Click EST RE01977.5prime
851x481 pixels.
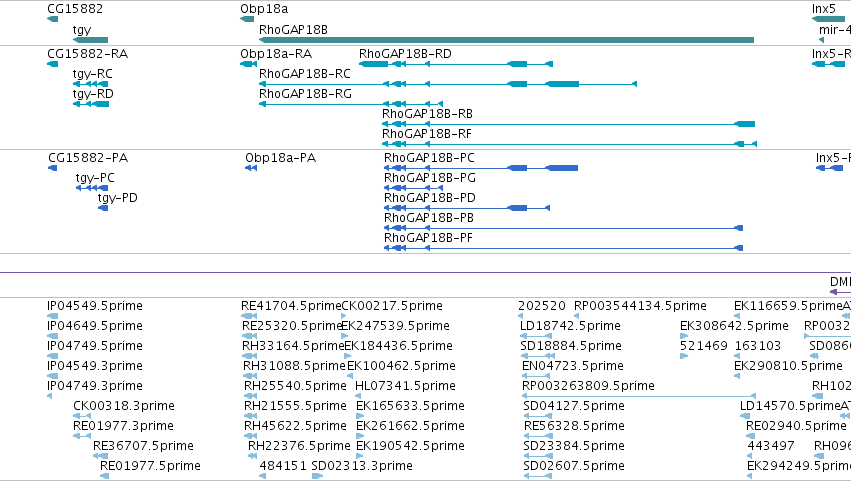150,467
